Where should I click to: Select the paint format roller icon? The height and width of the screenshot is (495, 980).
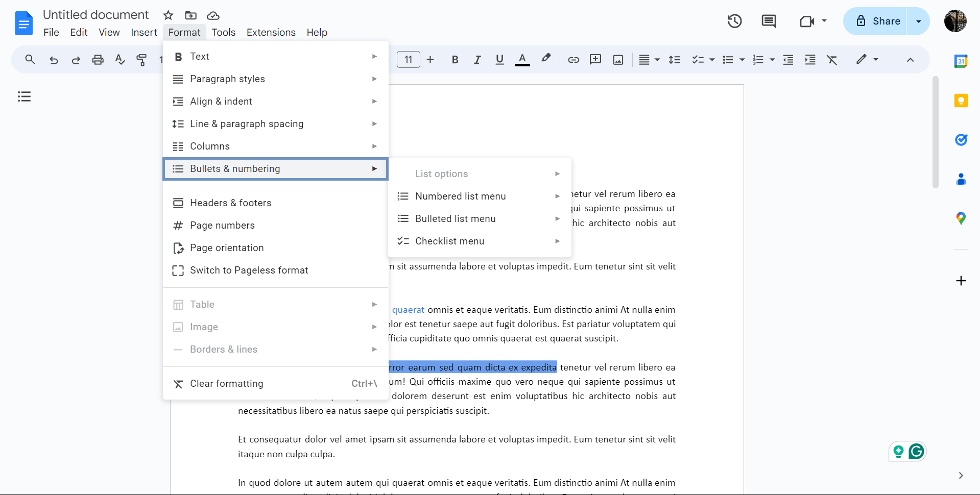tap(141, 60)
